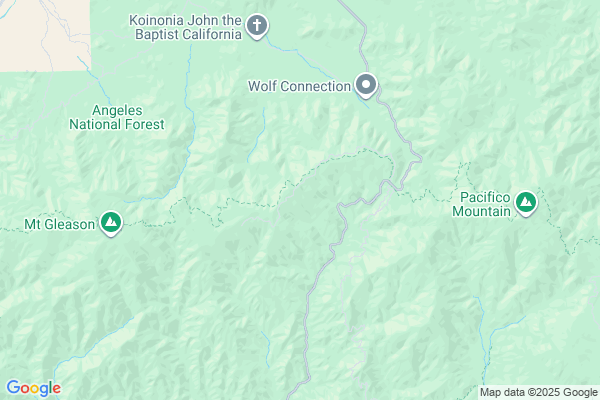Screen dimensions: 600x400
Task: Click the Google logo
Action: tap(34, 389)
